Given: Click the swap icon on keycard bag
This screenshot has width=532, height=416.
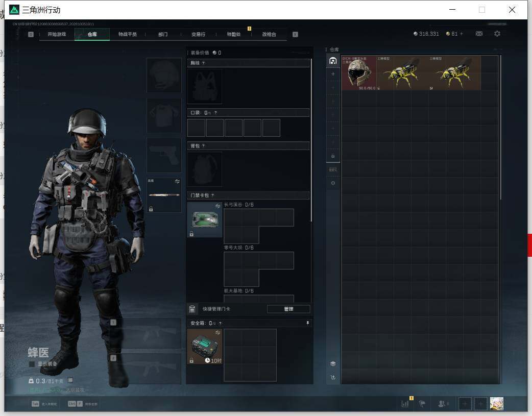Looking at the screenshot, I should coord(217,206).
